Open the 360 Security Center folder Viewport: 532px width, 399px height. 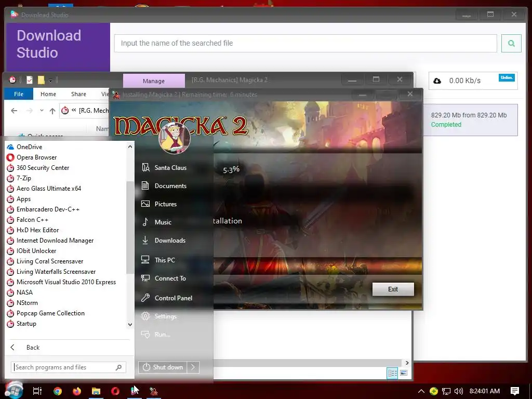[37, 168]
